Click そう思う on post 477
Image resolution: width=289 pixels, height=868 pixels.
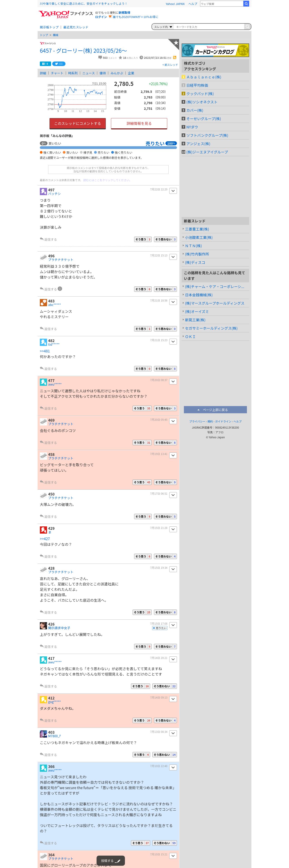142,408
